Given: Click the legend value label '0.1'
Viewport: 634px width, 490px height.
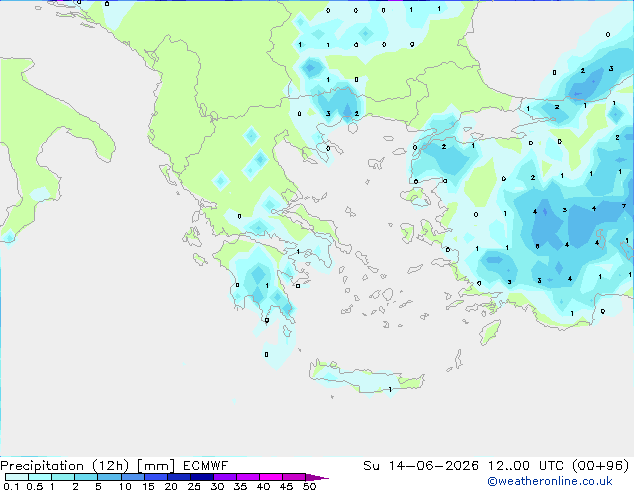Looking at the screenshot, I should pyautogui.click(x=11, y=486).
